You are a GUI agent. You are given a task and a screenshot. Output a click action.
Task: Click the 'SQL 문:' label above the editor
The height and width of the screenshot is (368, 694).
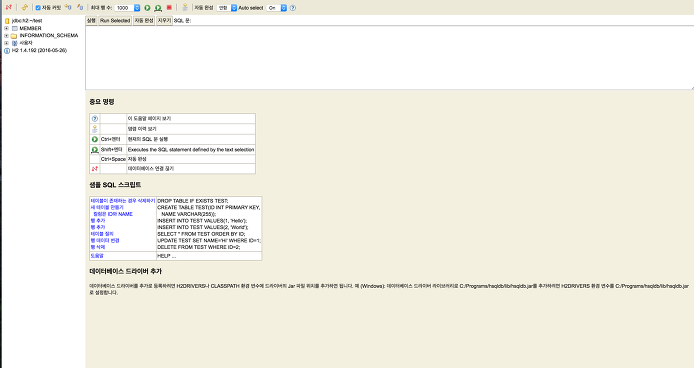coord(182,20)
